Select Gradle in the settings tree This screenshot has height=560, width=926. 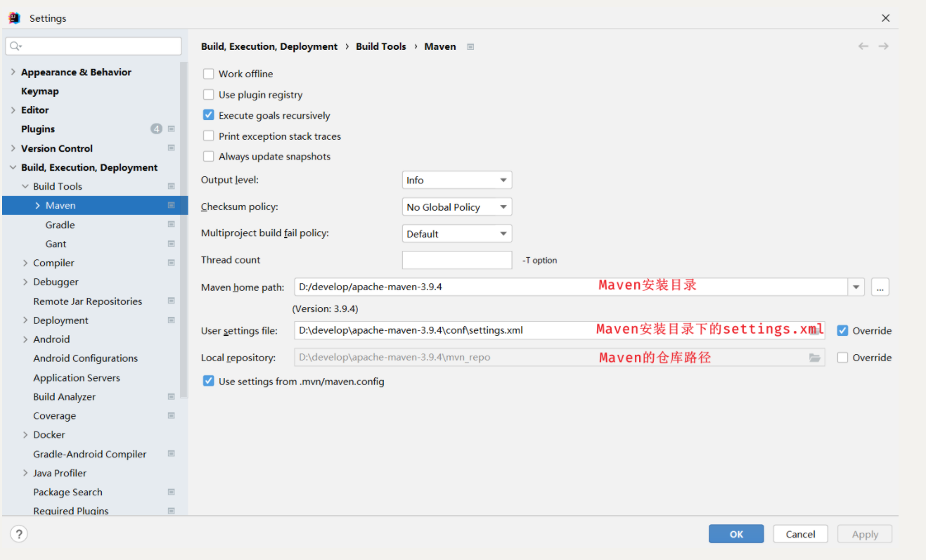click(60, 225)
